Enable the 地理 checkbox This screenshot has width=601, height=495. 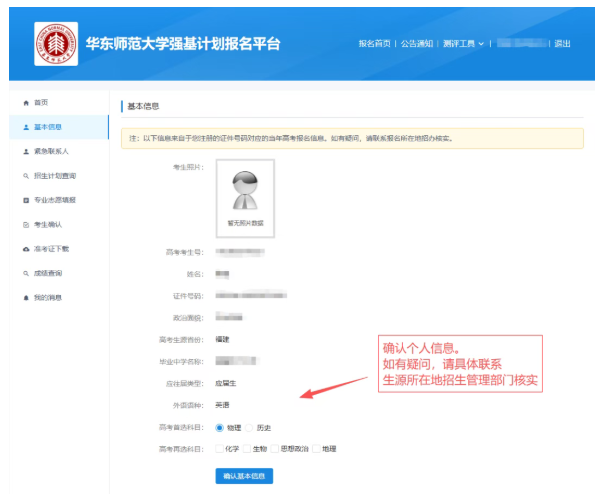click(x=317, y=449)
